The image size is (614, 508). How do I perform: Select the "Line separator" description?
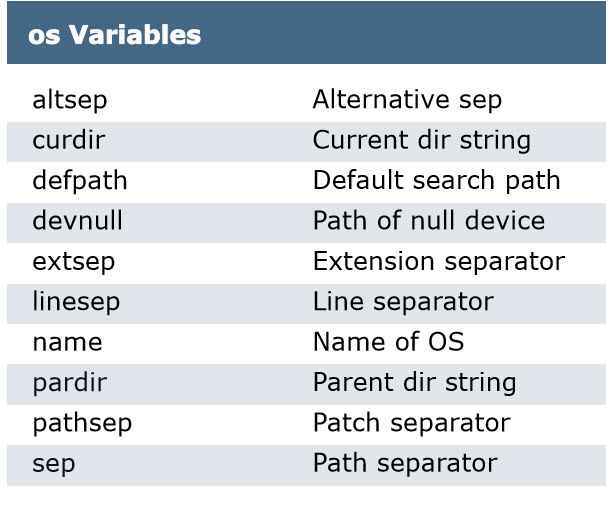(x=402, y=302)
